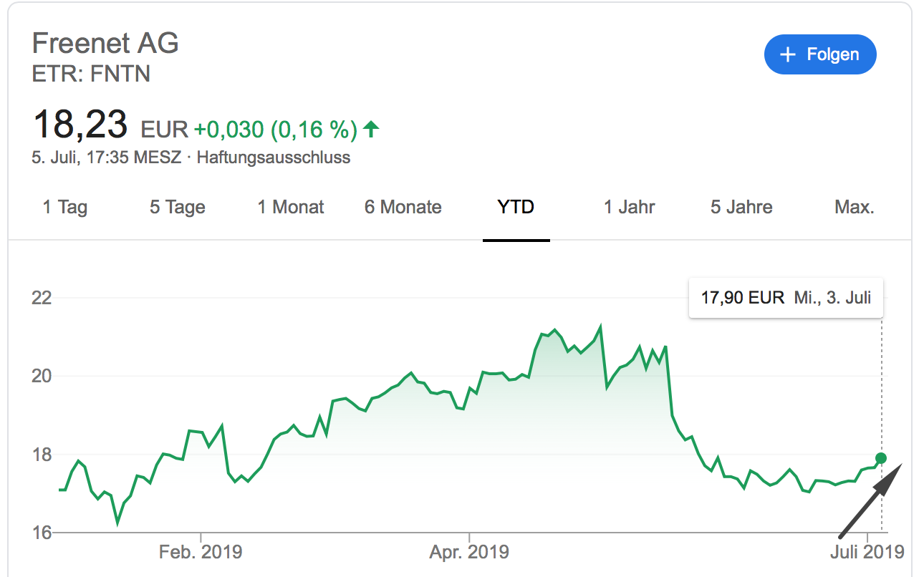Click the Feb. 2019 axis label

[201, 552]
